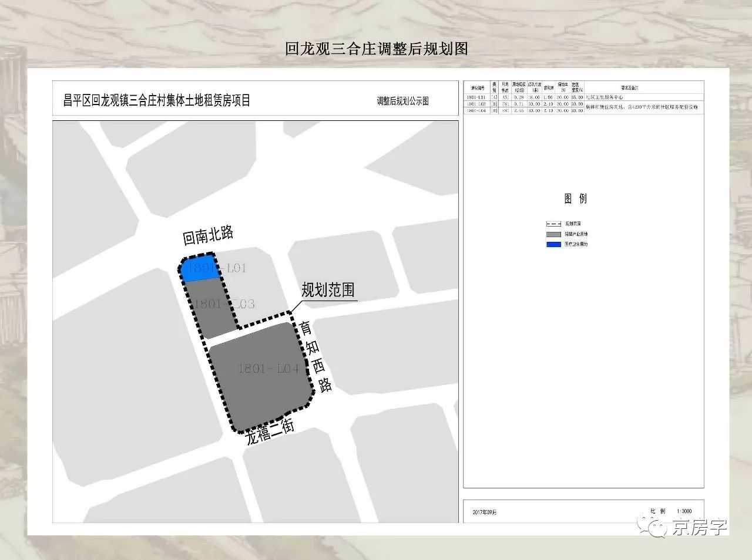Click the 回南北路 road label
752x560 pixels.
pyautogui.click(x=208, y=235)
